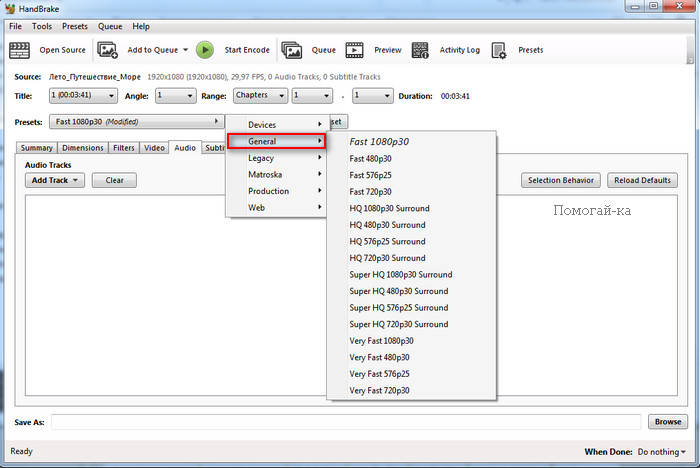The image size is (700, 468).
Task: Select the Fast 1080p30 preset
Action: 411,142
